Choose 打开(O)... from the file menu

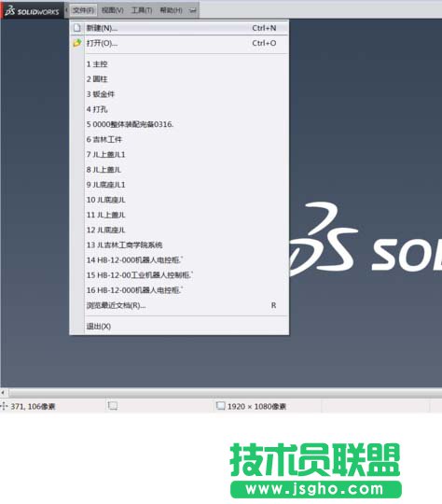[x=179, y=43]
